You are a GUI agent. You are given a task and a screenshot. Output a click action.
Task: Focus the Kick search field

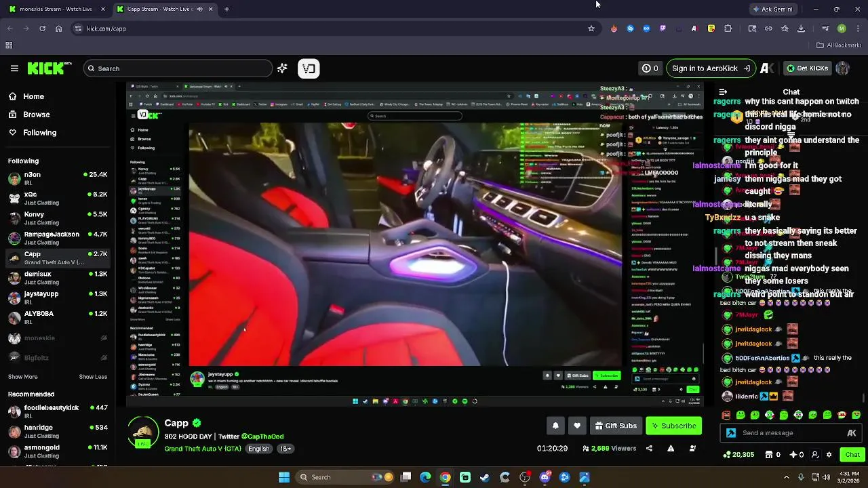[178, 68]
